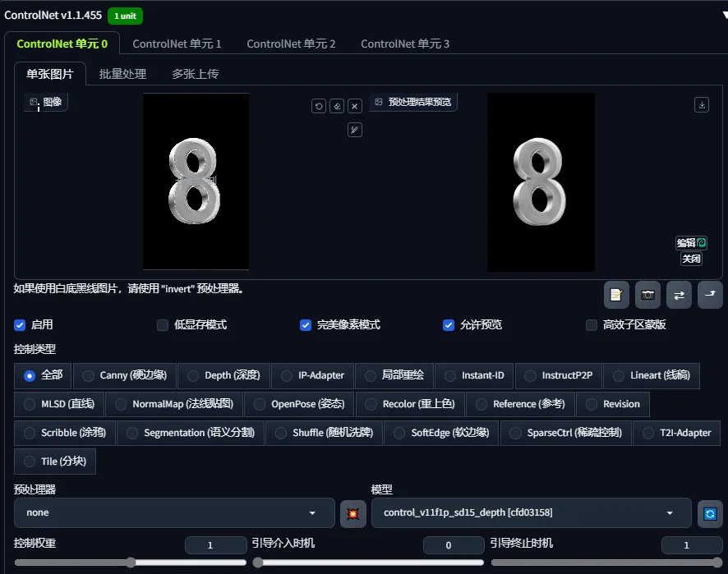Screen dimensions: 728x574
Task: Open the 预处理器 dropdown showing none
Action: point(174,512)
